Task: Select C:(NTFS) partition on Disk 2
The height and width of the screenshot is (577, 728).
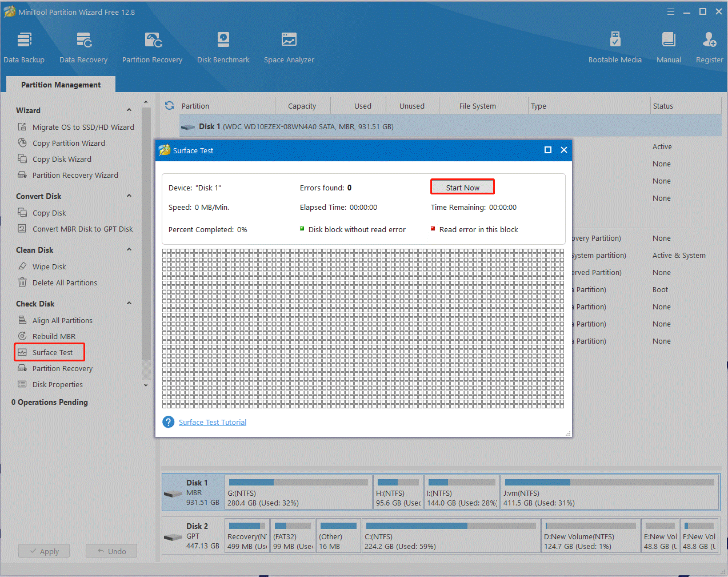Action: 451,536
